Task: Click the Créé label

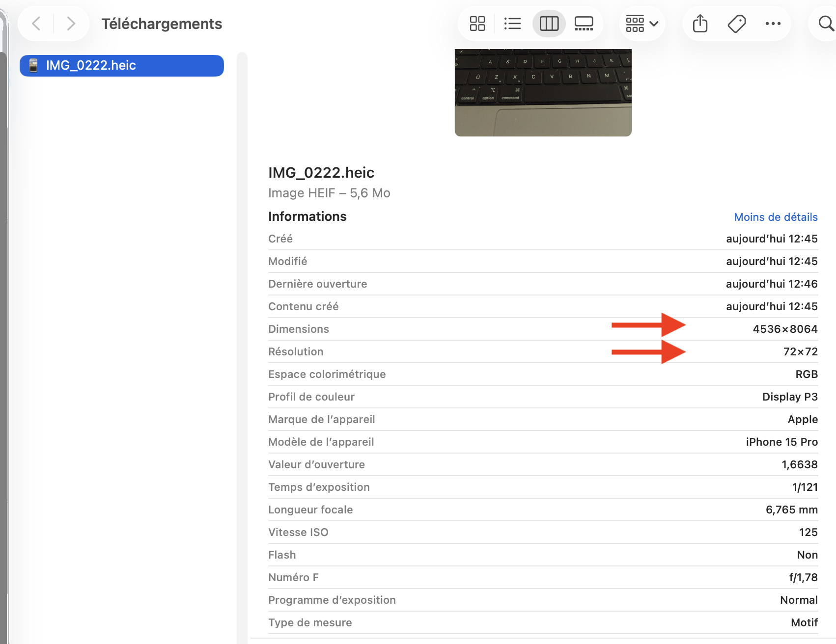Action: (280, 239)
